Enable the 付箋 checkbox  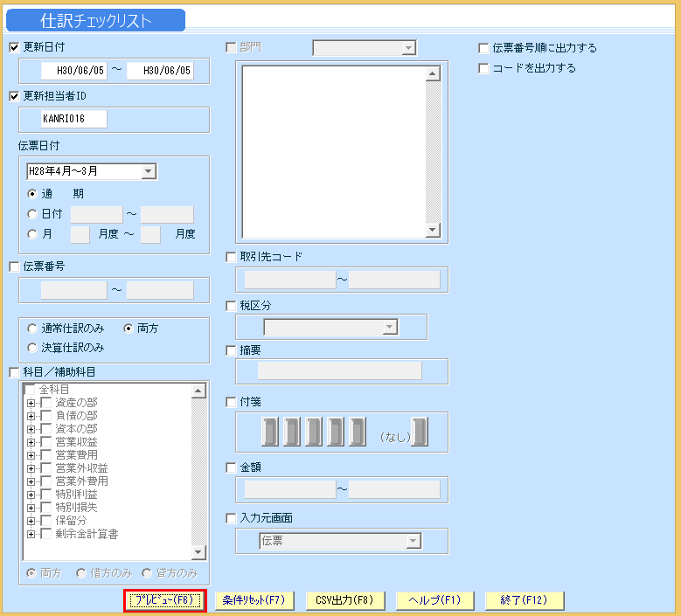pos(231,403)
